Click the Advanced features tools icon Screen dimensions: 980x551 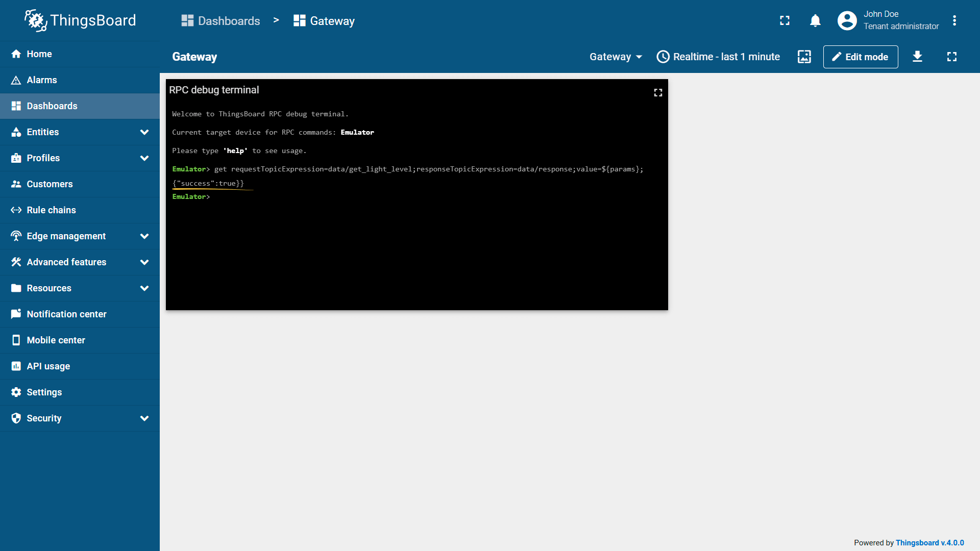pos(16,262)
